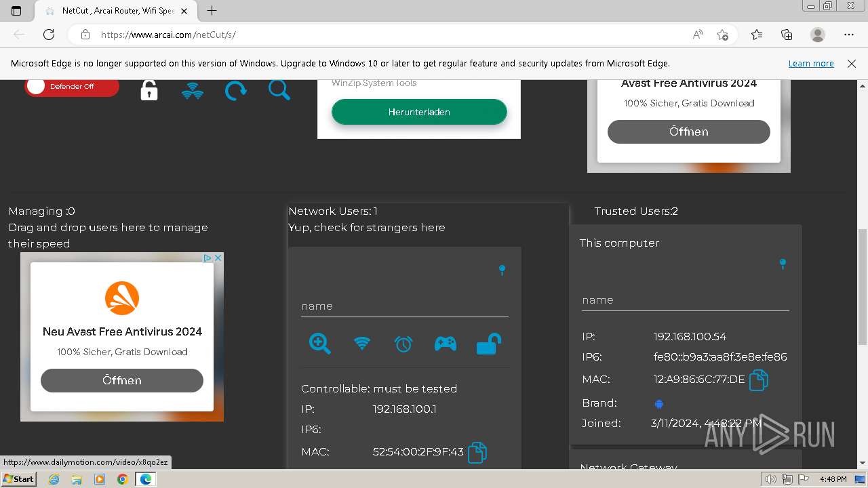Click the browser back arrow
This screenshot has height=488, width=868.
click(19, 35)
